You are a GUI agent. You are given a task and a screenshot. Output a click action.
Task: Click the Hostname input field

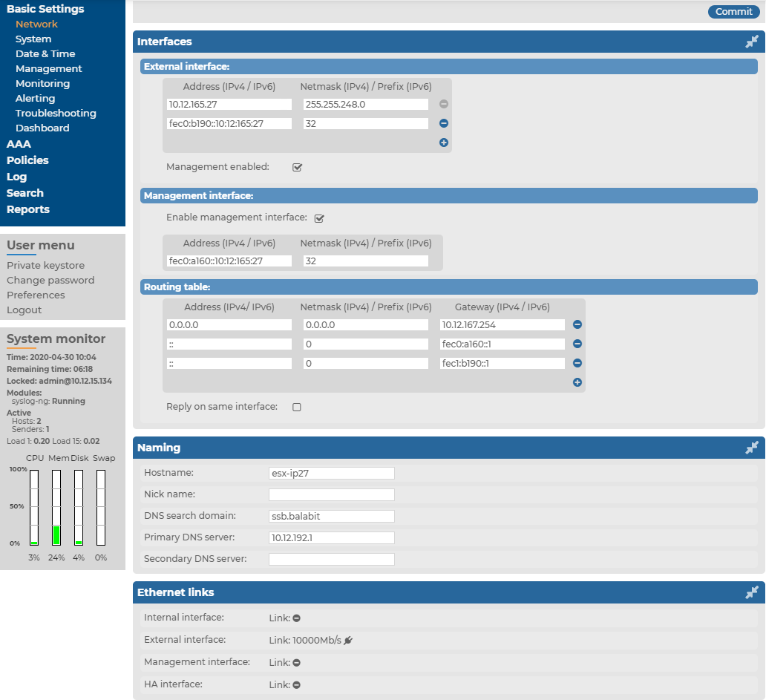(331, 473)
